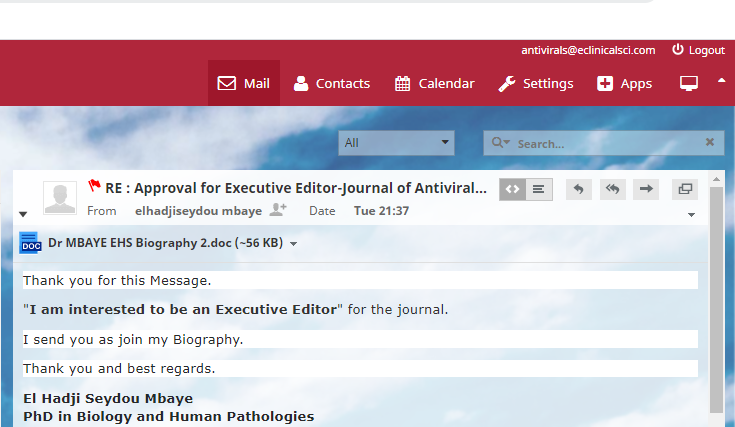Expand attachment options for Biography 2.doc
Screen dimensions: 735x427
coord(293,244)
